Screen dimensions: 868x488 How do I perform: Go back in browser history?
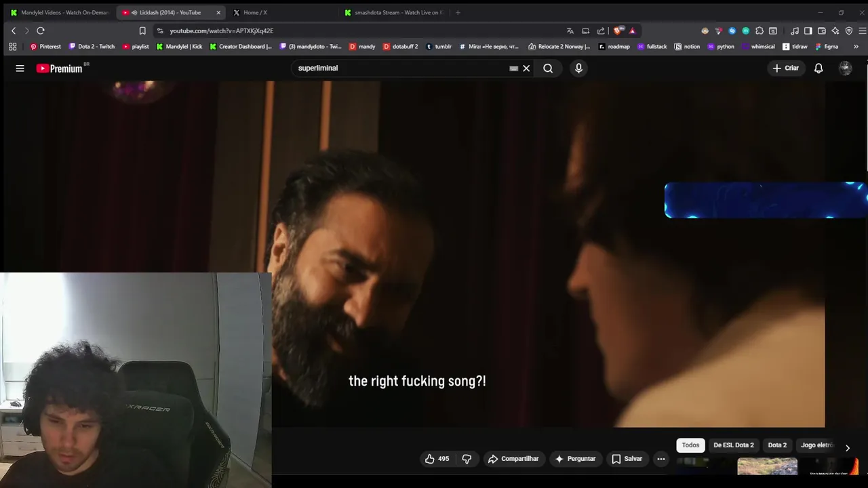[14, 30]
